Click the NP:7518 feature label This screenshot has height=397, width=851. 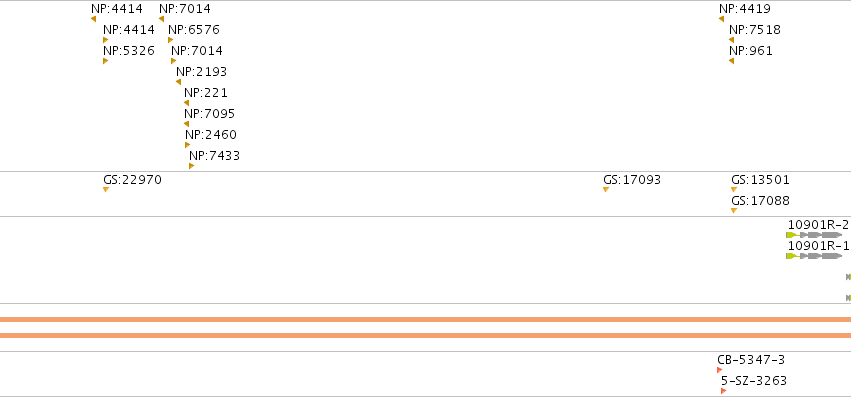(755, 30)
